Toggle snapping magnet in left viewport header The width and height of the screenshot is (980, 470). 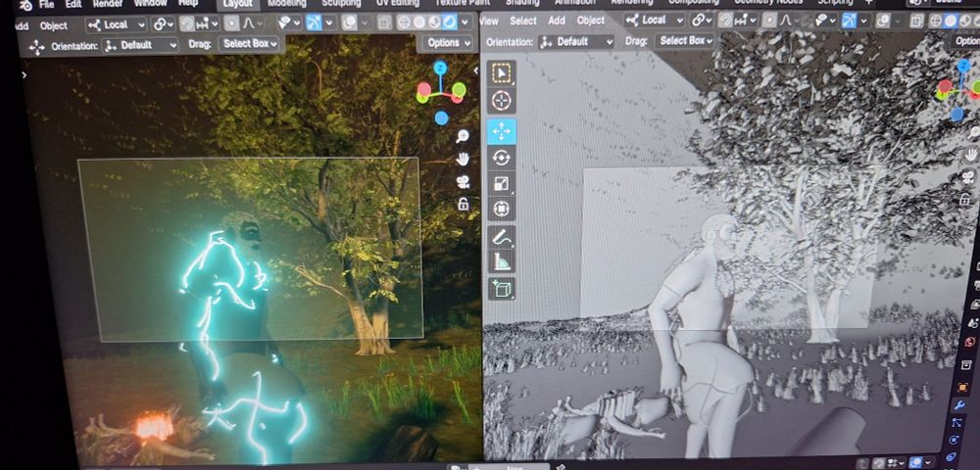point(187,24)
